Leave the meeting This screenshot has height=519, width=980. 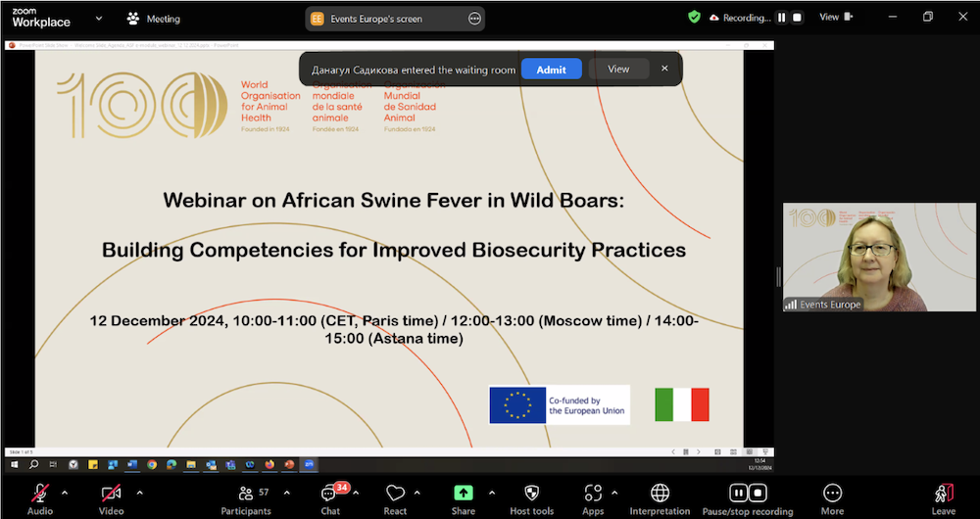click(x=943, y=493)
